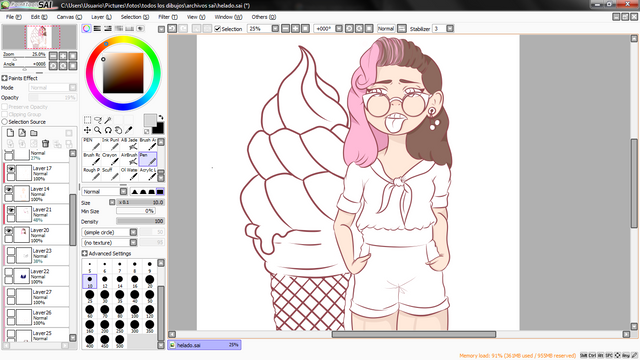Choose the Scuff brush preset
640x360 pixels.
coord(110,174)
